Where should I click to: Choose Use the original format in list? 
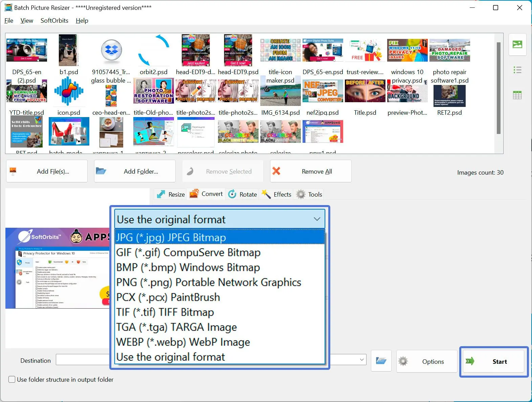220,357
